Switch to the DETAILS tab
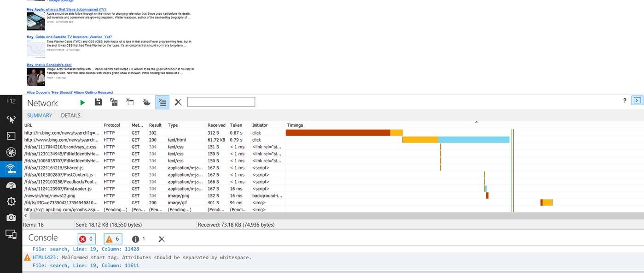This screenshot has width=644, height=273. tap(70, 115)
